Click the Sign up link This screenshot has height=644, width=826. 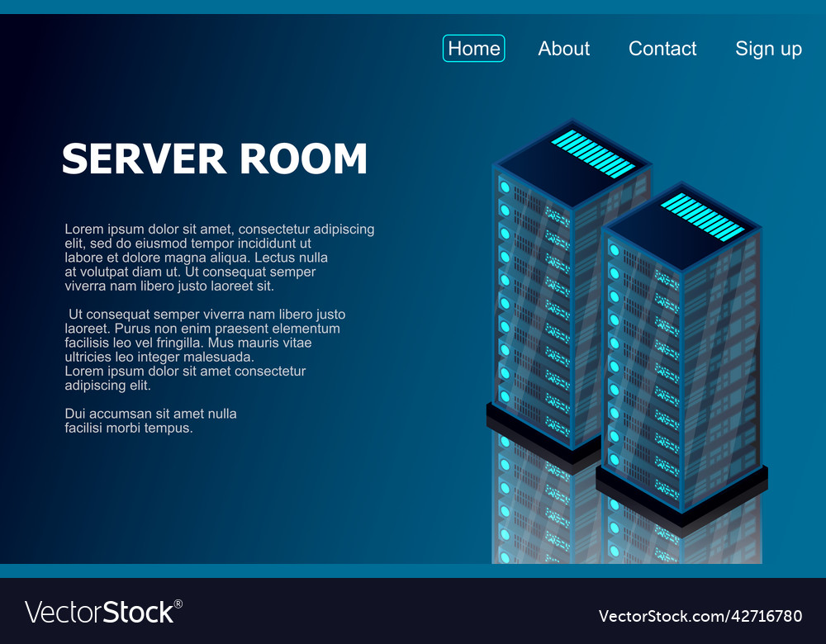click(x=768, y=49)
